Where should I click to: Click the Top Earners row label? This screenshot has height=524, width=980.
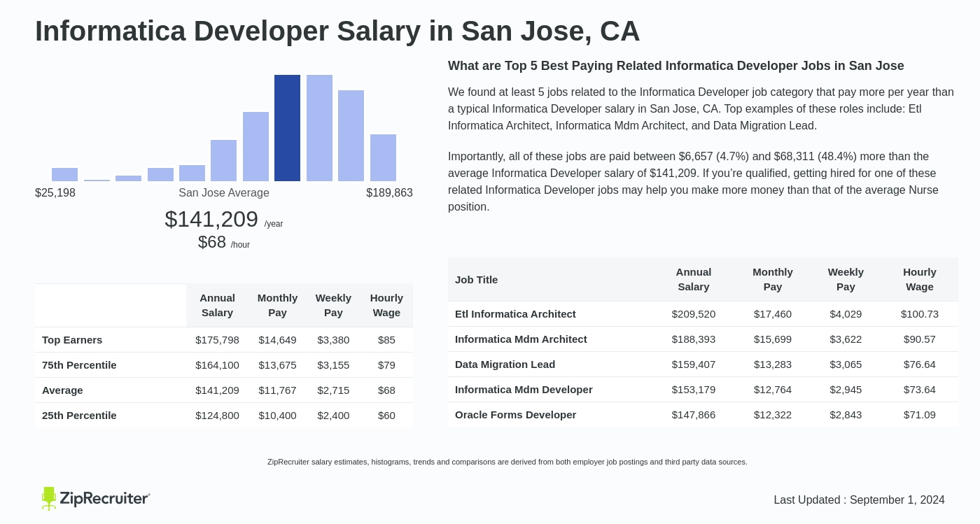(72, 339)
